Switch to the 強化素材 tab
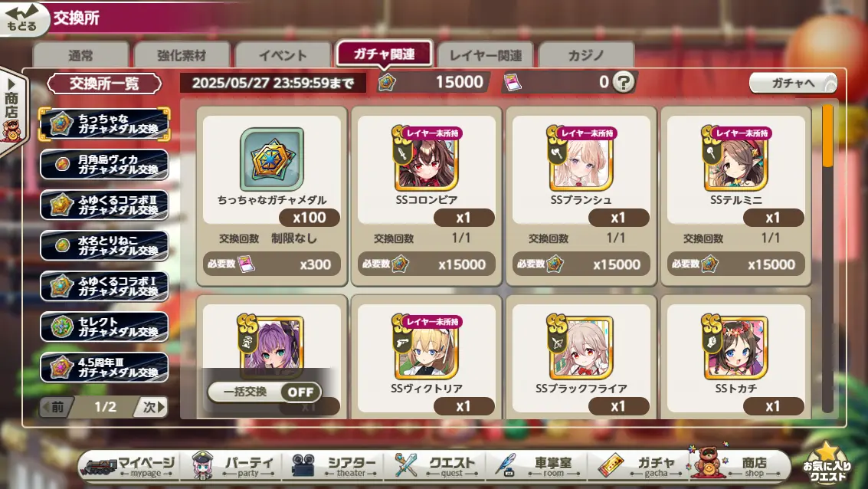 (182, 55)
